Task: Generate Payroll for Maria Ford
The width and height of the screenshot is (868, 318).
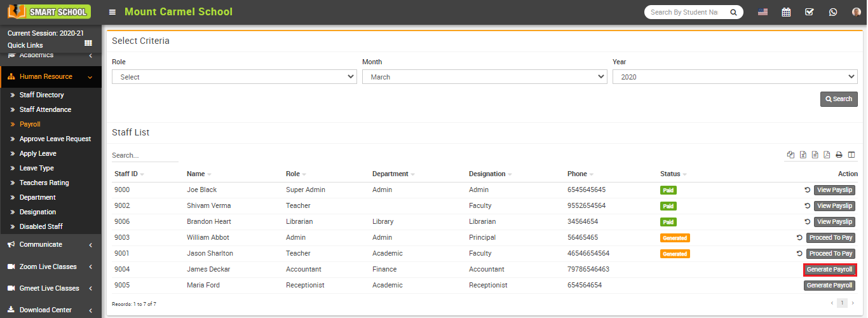Action: (x=829, y=286)
